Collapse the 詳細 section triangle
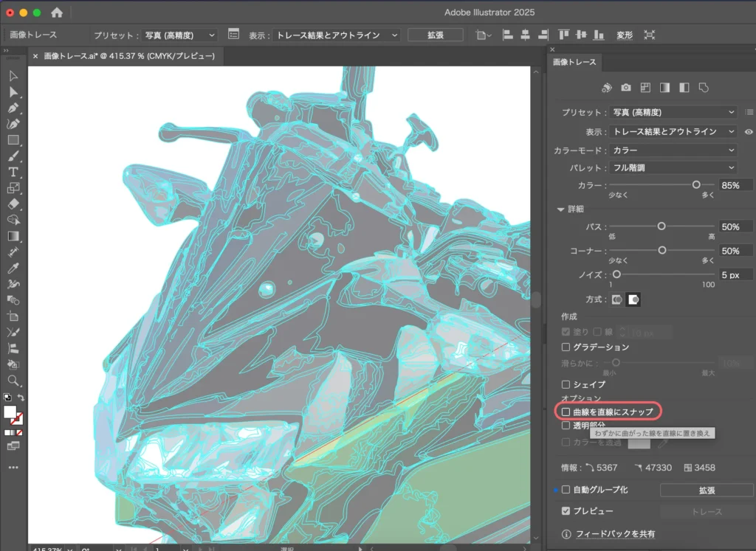The width and height of the screenshot is (756, 551). (560, 209)
